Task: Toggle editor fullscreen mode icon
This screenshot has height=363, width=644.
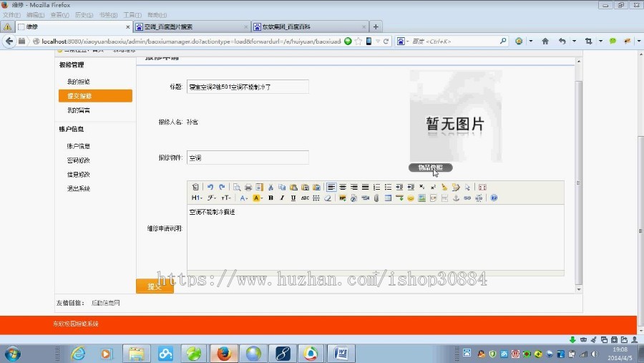Action: tap(482, 187)
